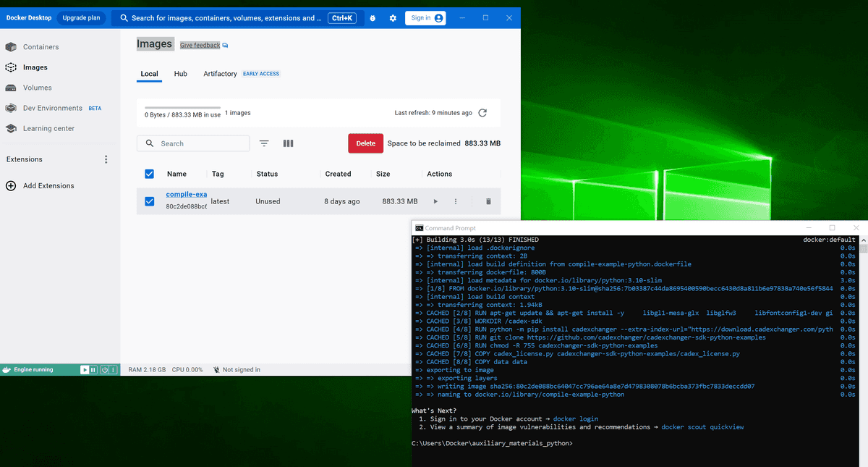Click the Not signed in status icon
868x467 pixels.
click(x=216, y=369)
